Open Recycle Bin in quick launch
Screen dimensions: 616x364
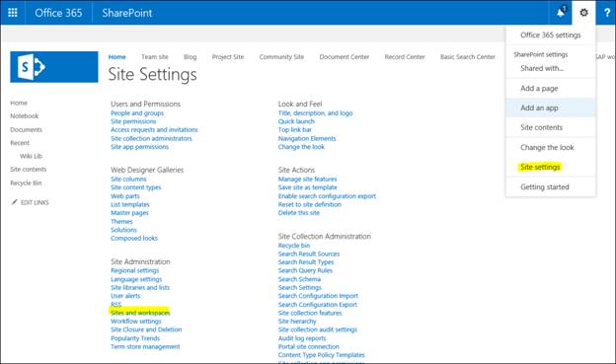[x=26, y=182]
